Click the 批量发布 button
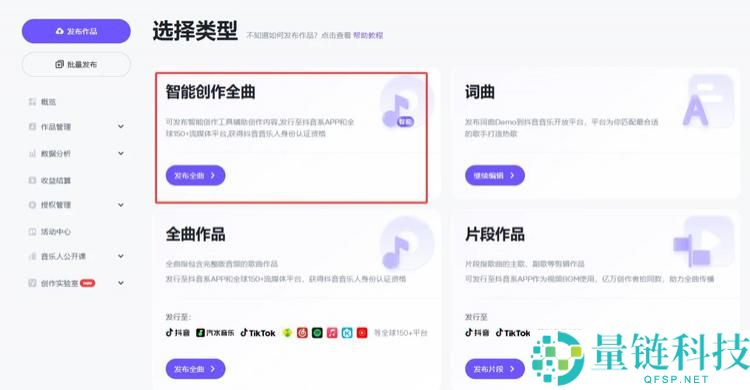This screenshot has height=390, width=750. (x=76, y=64)
